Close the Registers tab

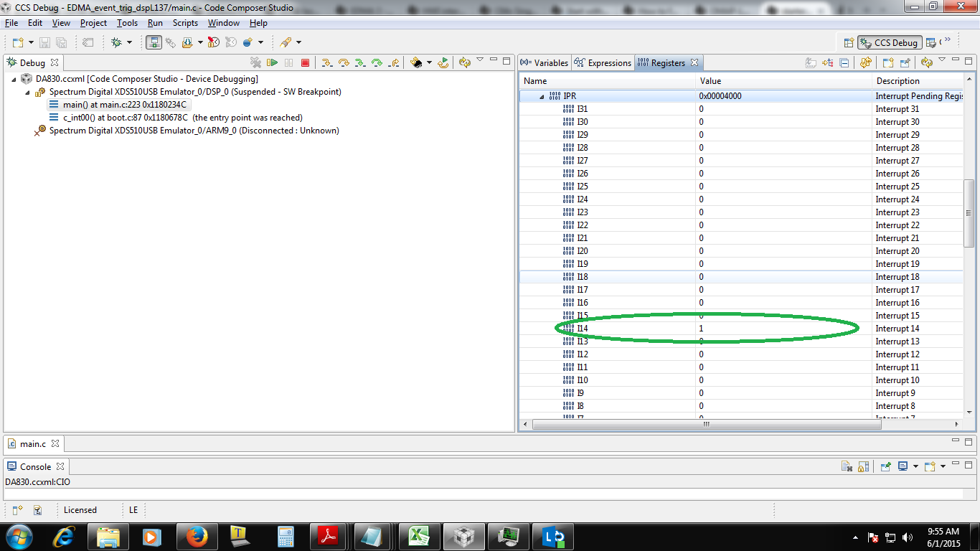(x=694, y=62)
